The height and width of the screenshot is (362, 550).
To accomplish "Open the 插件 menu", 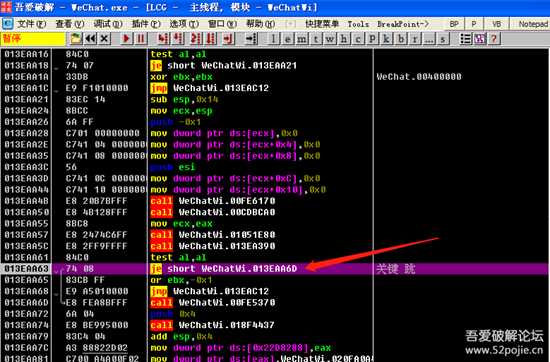I will pos(146,24).
